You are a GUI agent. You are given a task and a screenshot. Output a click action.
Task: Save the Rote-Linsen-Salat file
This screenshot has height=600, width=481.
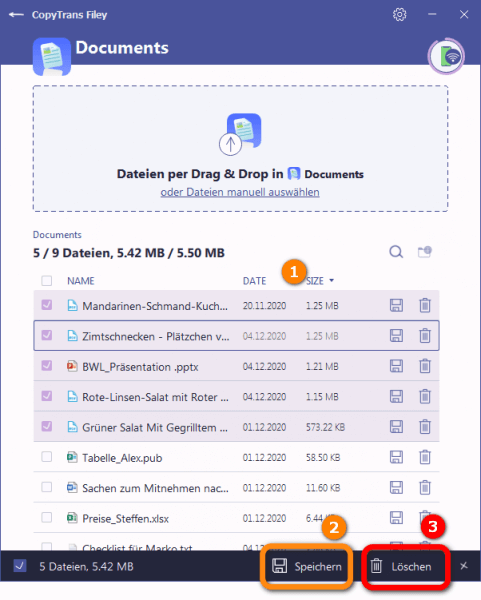coord(396,396)
